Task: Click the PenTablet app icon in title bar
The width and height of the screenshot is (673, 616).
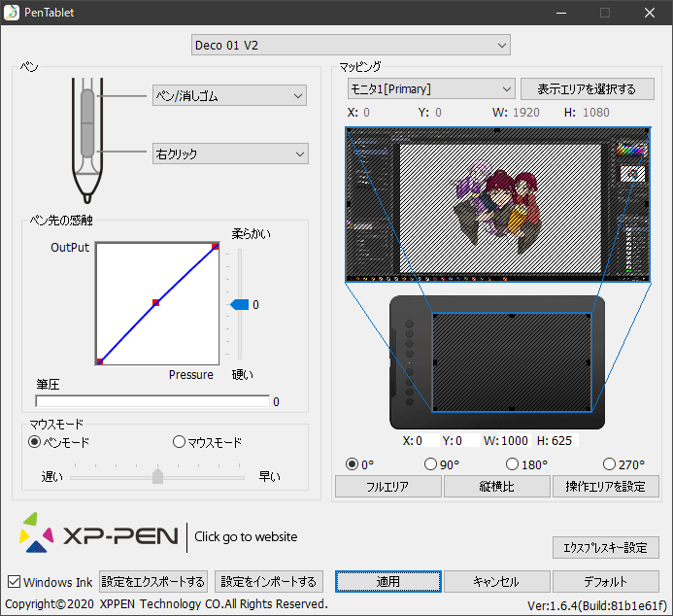Action: [x=12, y=12]
